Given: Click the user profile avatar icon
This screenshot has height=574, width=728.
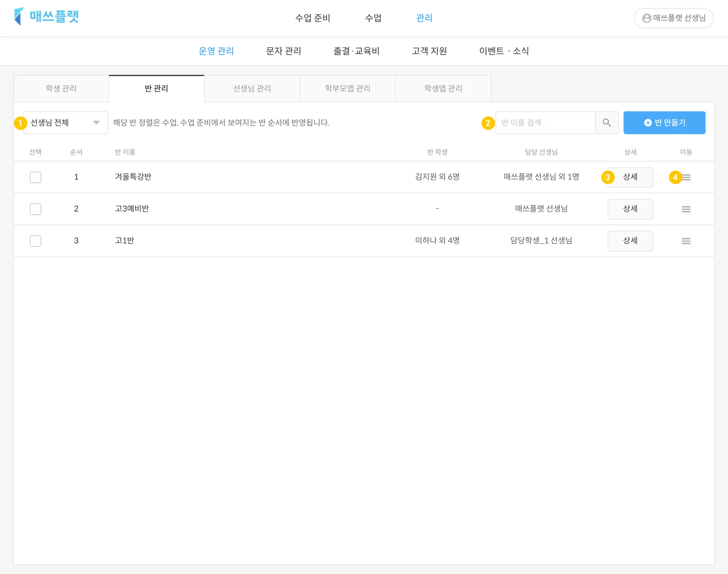Looking at the screenshot, I should (x=647, y=18).
